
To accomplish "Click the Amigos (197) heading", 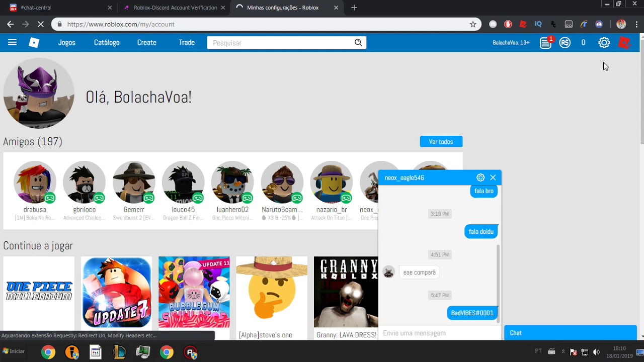I will coord(33,142).
